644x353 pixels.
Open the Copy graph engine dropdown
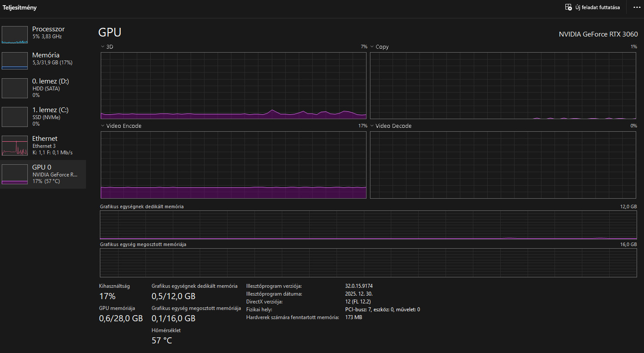tap(372, 47)
